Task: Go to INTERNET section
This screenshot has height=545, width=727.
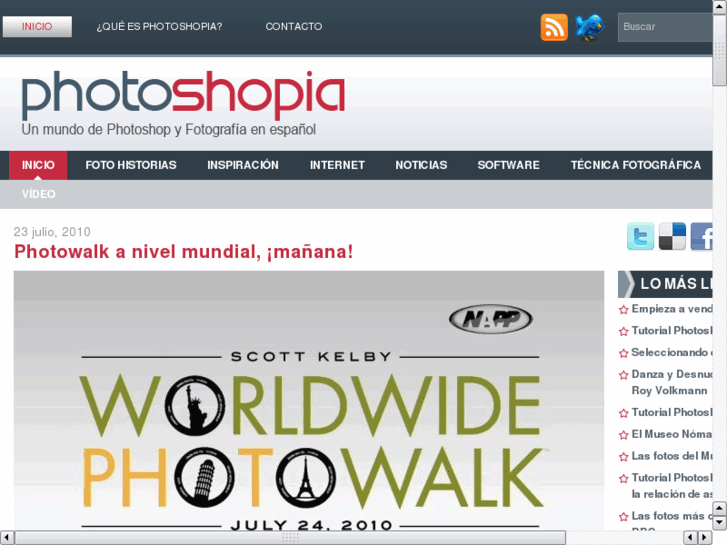Action: (x=337, y=165)
